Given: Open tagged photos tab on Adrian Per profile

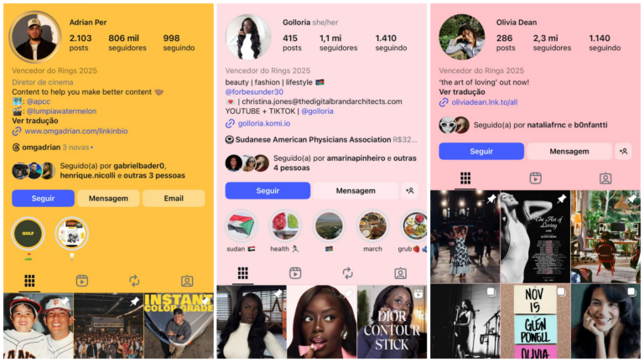Looking at the screenshot, I should click(x=187, y=281).
